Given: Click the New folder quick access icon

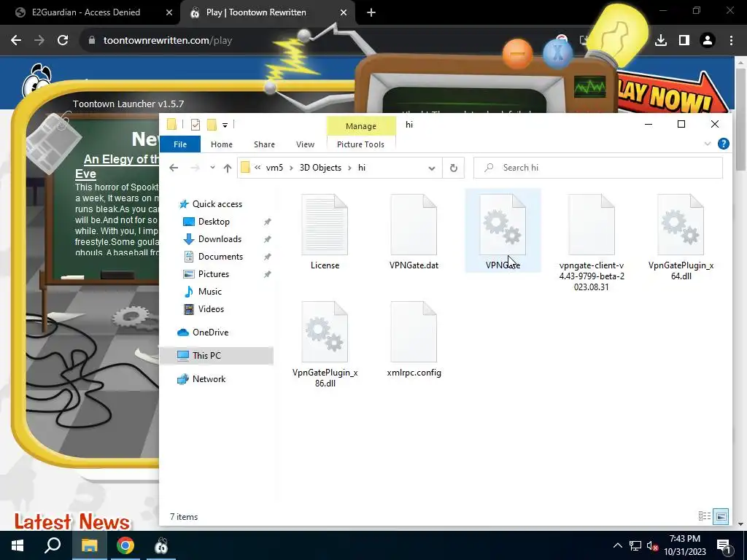Looking at the screenshot, I should coord(212,125).
